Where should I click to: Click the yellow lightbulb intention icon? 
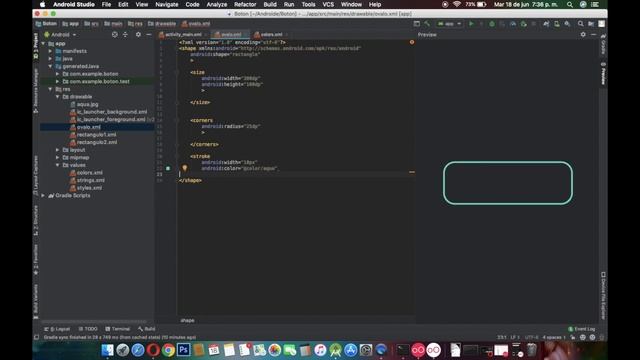[184, 168]
